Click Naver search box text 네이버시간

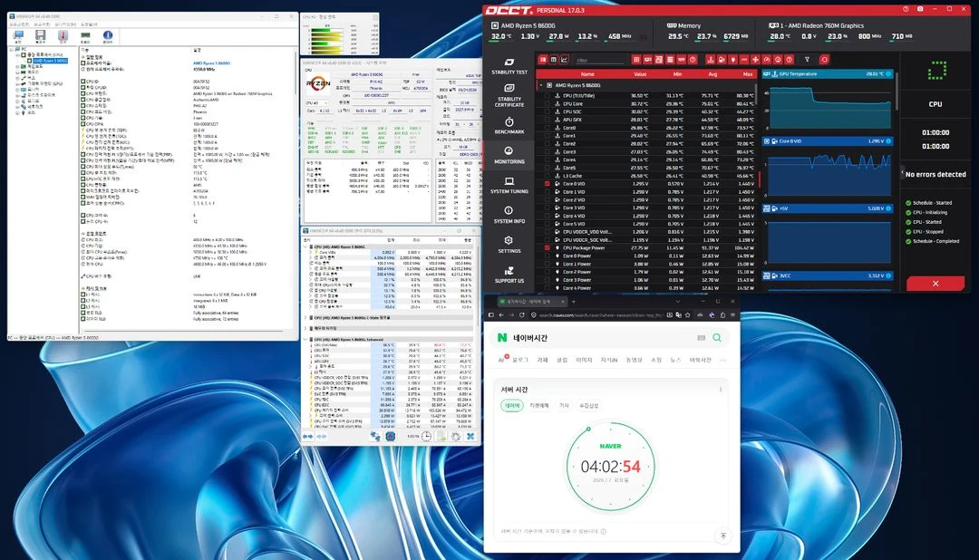click(530, 338)
